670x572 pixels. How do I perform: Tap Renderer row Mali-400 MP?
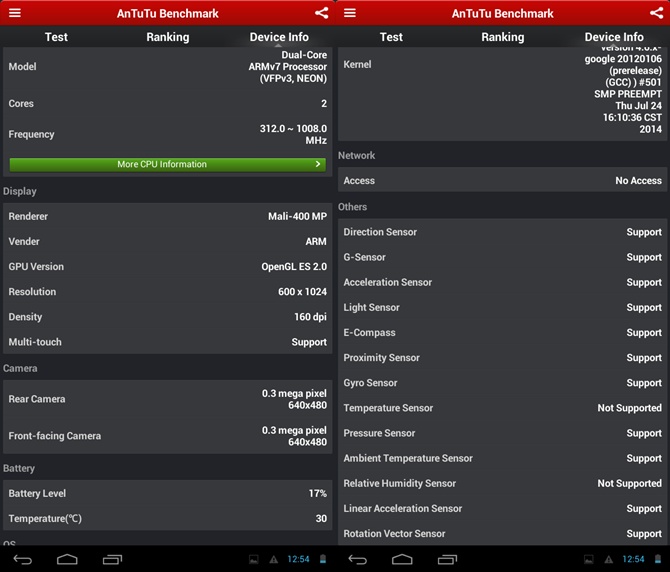tap(168, 216)
